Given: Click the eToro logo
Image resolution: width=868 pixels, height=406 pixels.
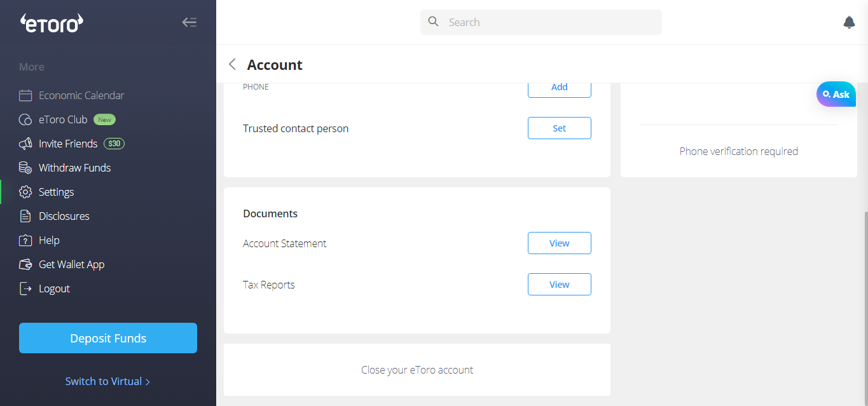Looking at the screenshot, I should (x=52, y=23).
